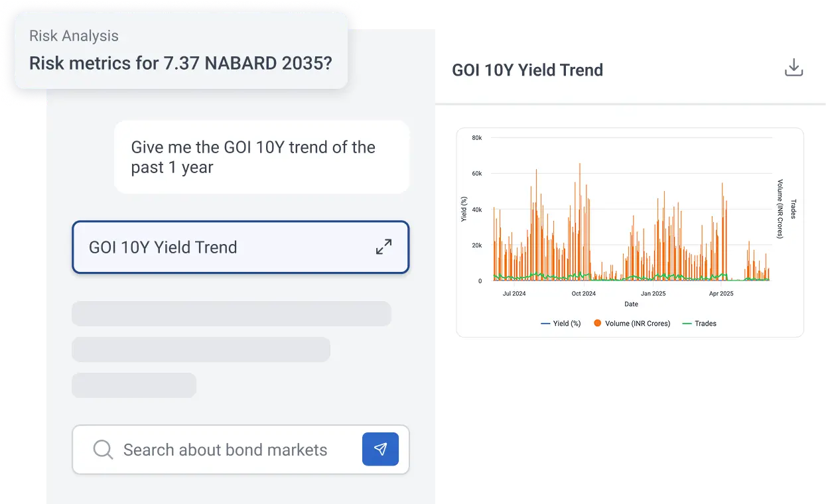Click the Oct 2024 label on the date axis
Screen dimensions: 826x504
click(584, 293)
